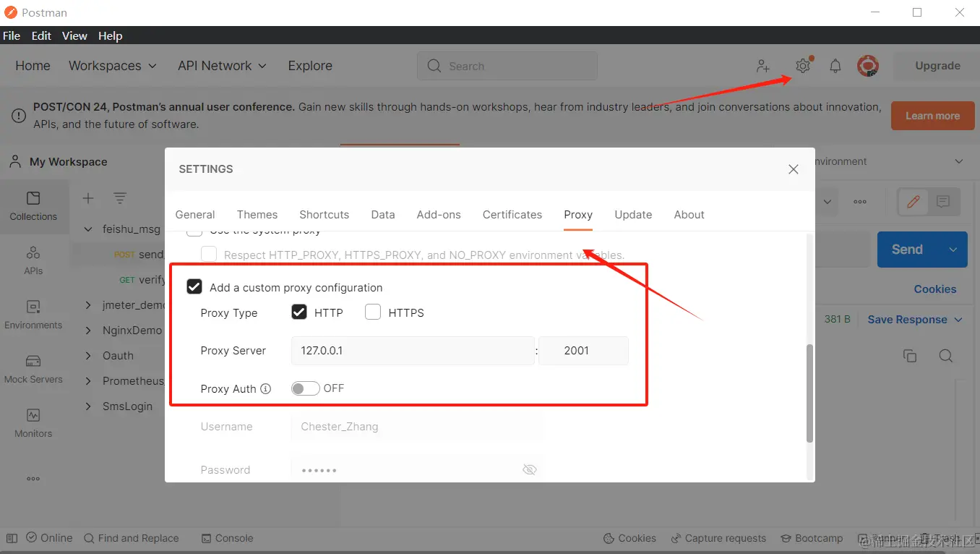The image size is (980, 554).
Task: Open the Mock Servers sidebar section
Action: [33, 369]
